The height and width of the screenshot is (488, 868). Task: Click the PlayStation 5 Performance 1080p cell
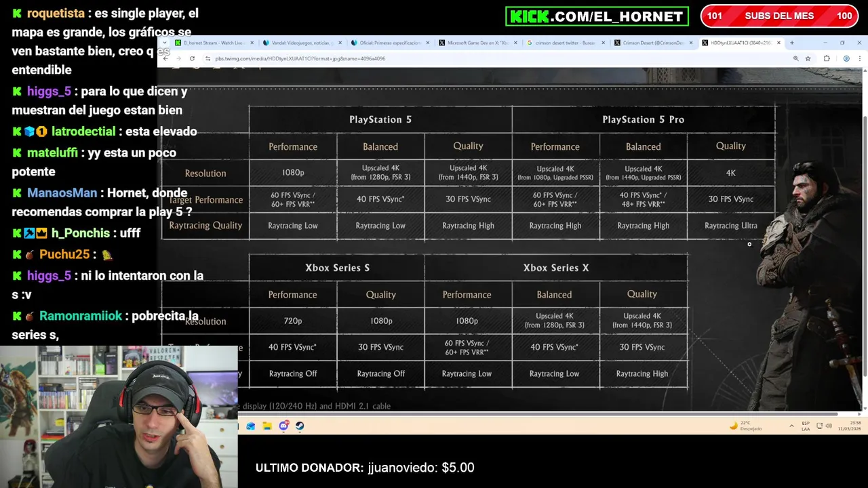pyautogui.click(x=293, y=173)
